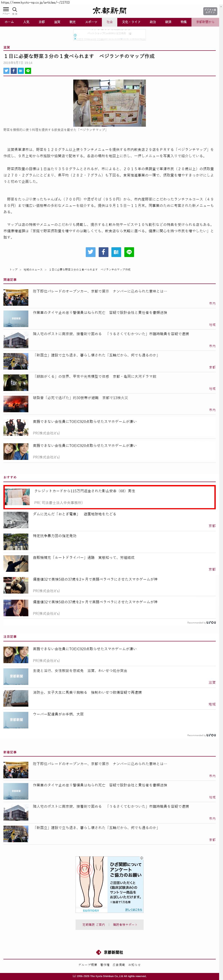Click large Hatena B! button below article
Viewport: 223px width, 980px height.
pyautogui.click(x=116, y=252)
